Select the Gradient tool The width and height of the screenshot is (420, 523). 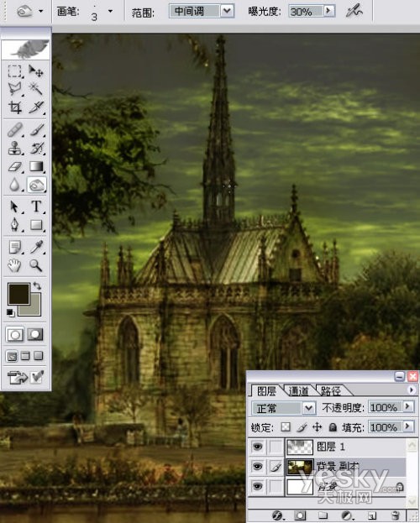click(36, 166)
